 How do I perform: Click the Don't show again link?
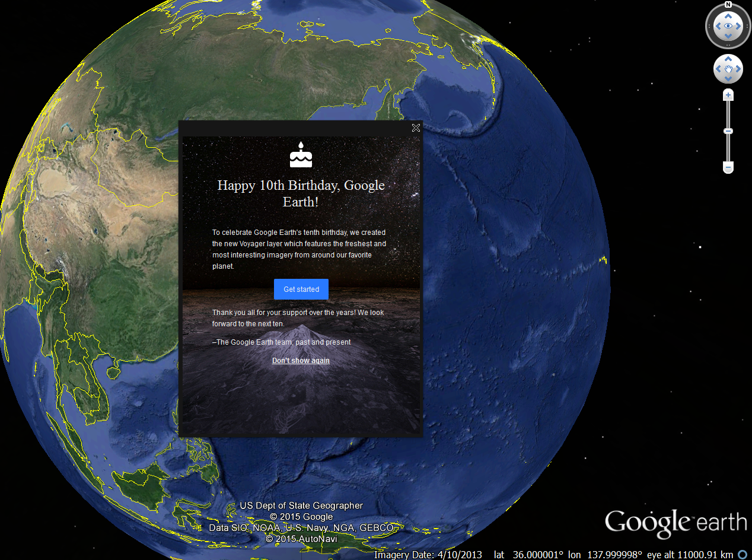pos(301,361)
